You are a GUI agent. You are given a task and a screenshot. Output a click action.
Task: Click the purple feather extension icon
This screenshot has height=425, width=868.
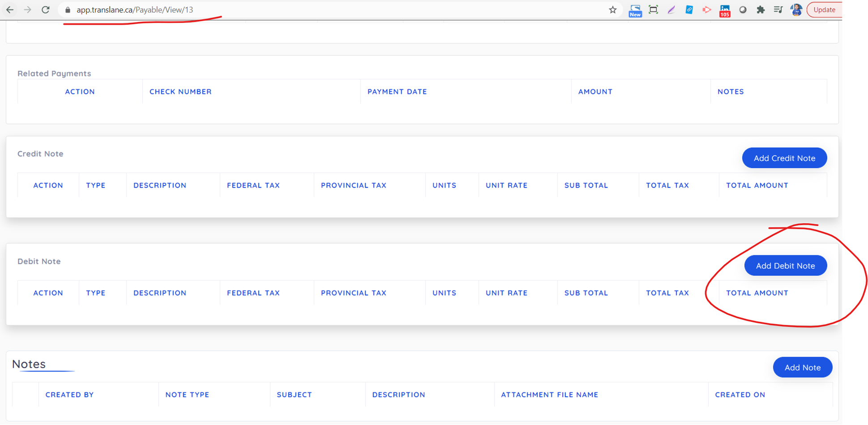click(x=671, y=10)
